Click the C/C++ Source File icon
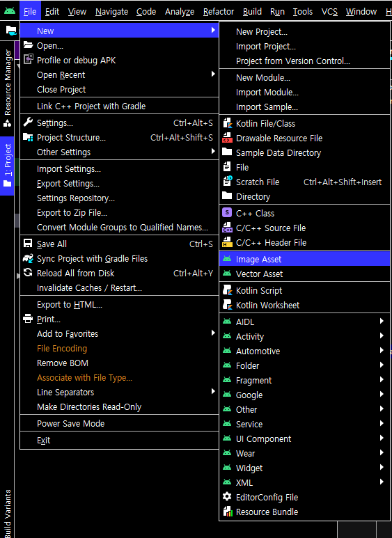Screen dimensions: 392x538 (x=227, y=227)
